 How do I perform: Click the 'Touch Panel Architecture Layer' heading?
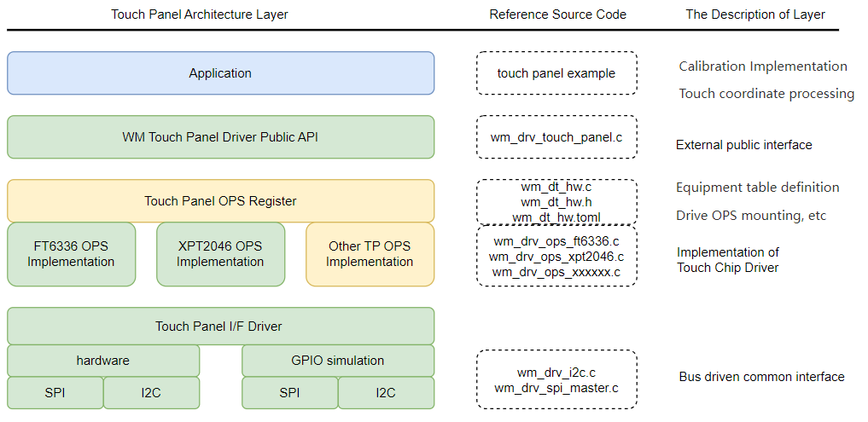pyautogui.click(x=199, y=14)
